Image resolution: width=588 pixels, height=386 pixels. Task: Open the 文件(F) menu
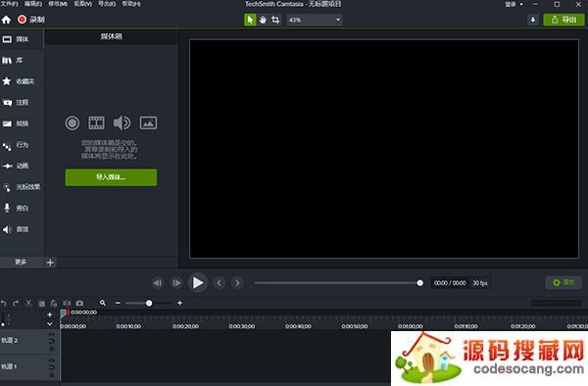(9, 4)
